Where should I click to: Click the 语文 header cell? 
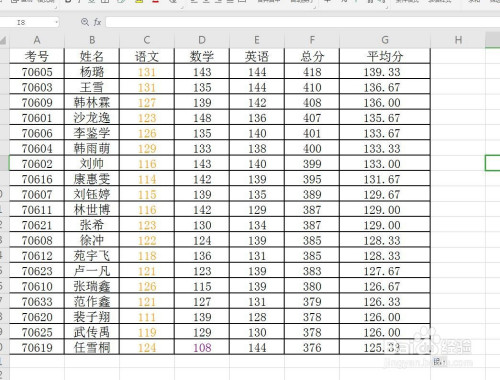(147, 56)
